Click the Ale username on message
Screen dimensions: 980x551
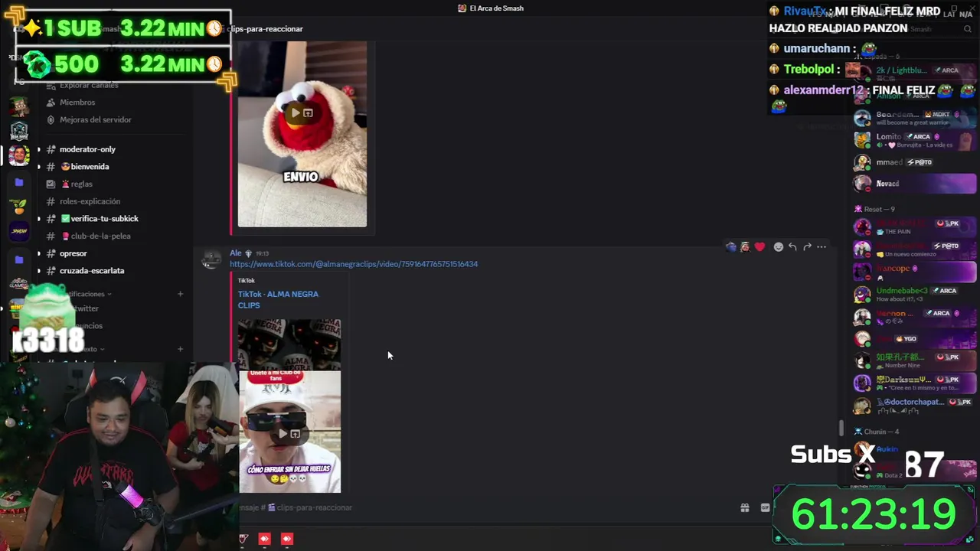235,253
